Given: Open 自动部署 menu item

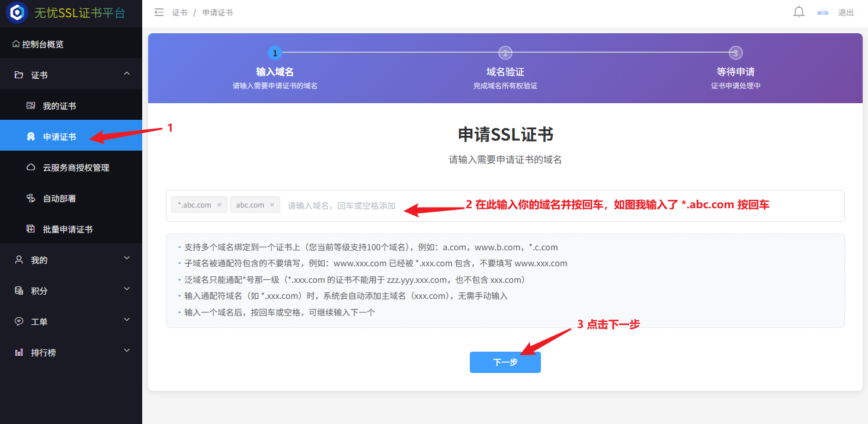Looking at the screenshot, I should (x=71, y=198).
